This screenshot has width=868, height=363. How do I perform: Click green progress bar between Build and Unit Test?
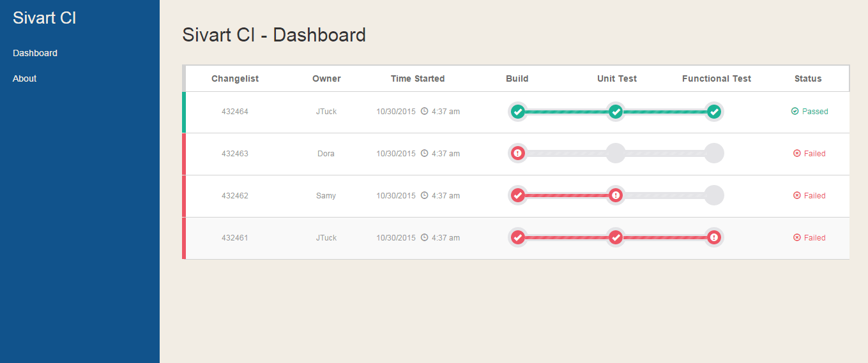pos(567,112)
